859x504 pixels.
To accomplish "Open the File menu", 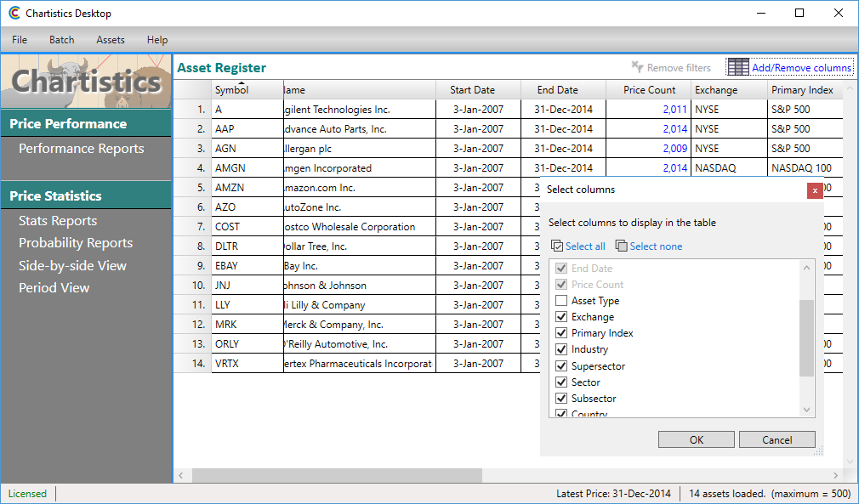I will (x=19, y=39).
